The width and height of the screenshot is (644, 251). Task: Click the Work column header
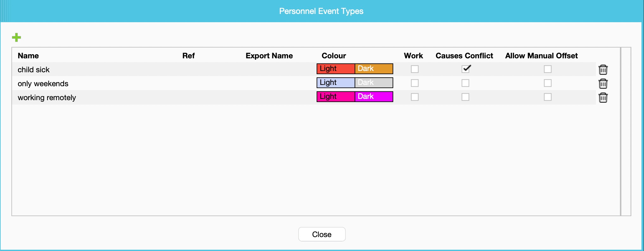[414, 56]
